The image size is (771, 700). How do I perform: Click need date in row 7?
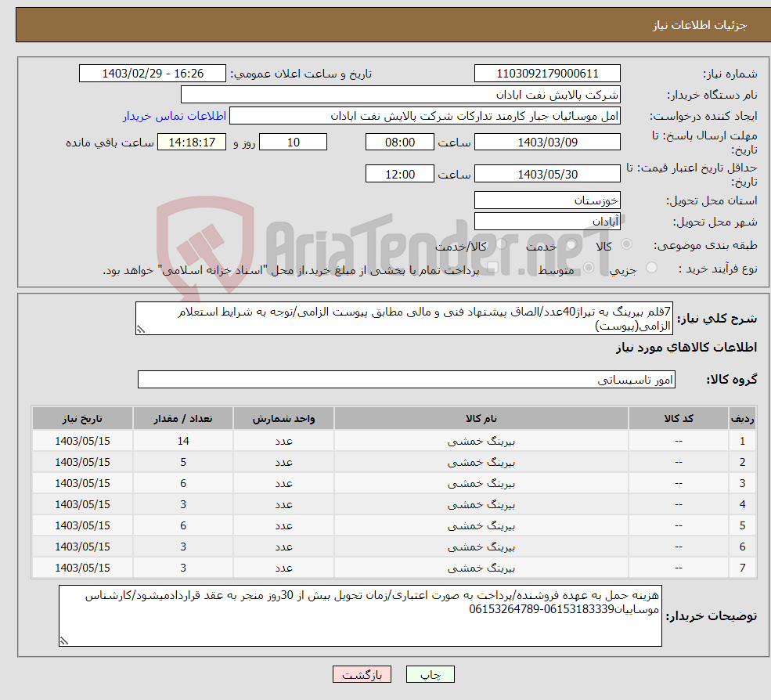(x=82, y=568)
